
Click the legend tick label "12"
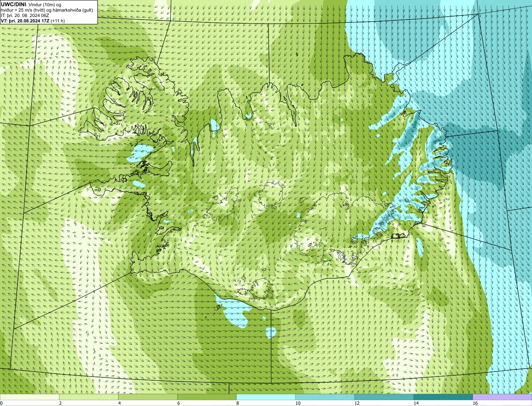click(357, 403)
